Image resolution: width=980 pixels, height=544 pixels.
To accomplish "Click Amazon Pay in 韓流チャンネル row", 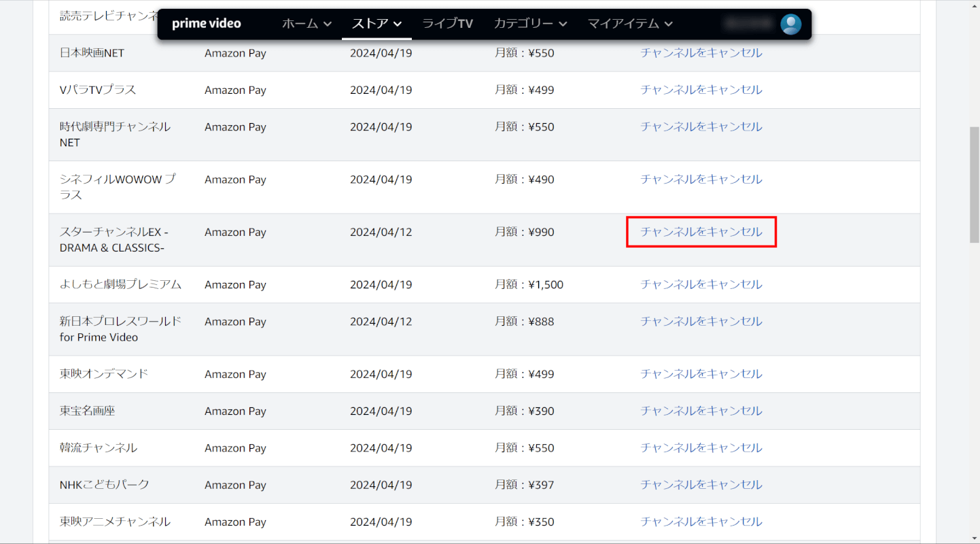I will tap(235, 447).
